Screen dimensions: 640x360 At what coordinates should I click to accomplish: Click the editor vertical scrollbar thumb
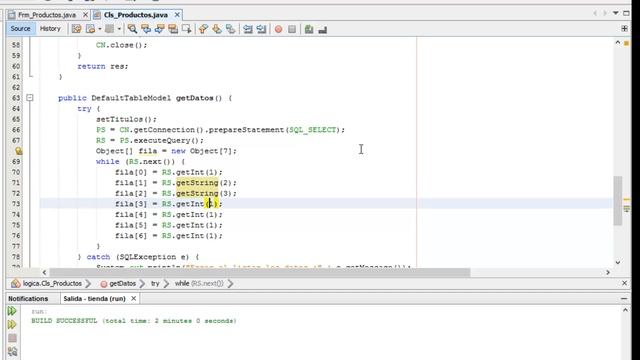tap(618, 200)
